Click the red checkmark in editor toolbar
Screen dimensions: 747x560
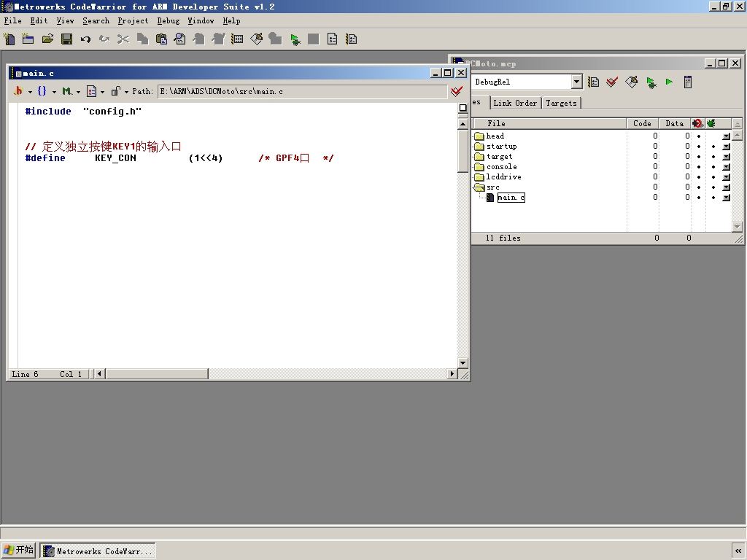coord(457,91)
